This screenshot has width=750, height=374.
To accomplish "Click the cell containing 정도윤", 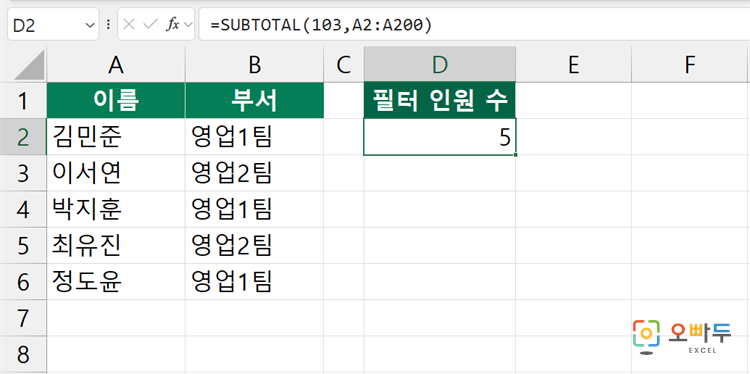I will point(116,282).
